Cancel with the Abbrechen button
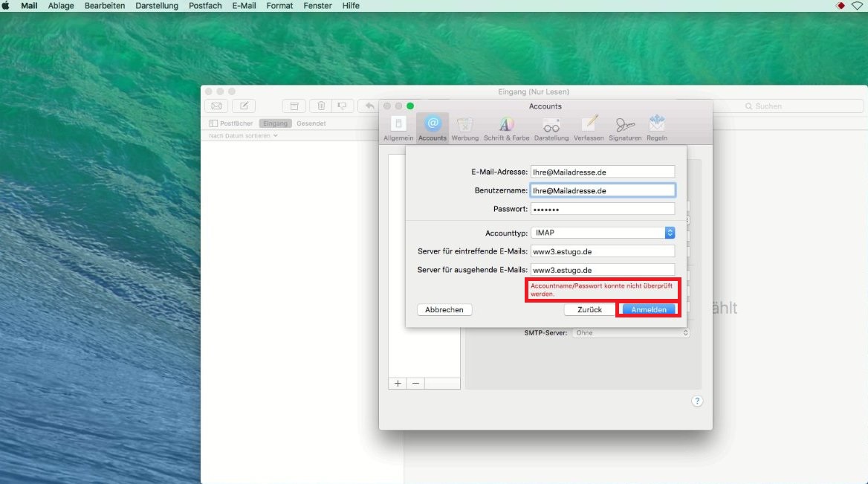868x484 pixels. point(444,309)
